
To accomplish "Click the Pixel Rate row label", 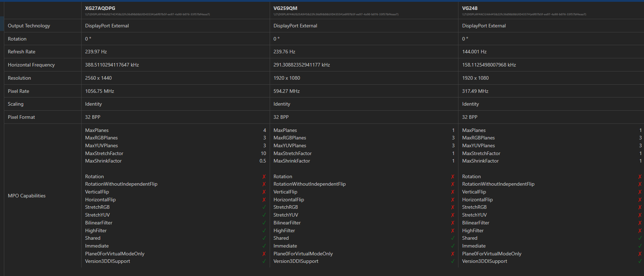I will (x=19, y=91).
